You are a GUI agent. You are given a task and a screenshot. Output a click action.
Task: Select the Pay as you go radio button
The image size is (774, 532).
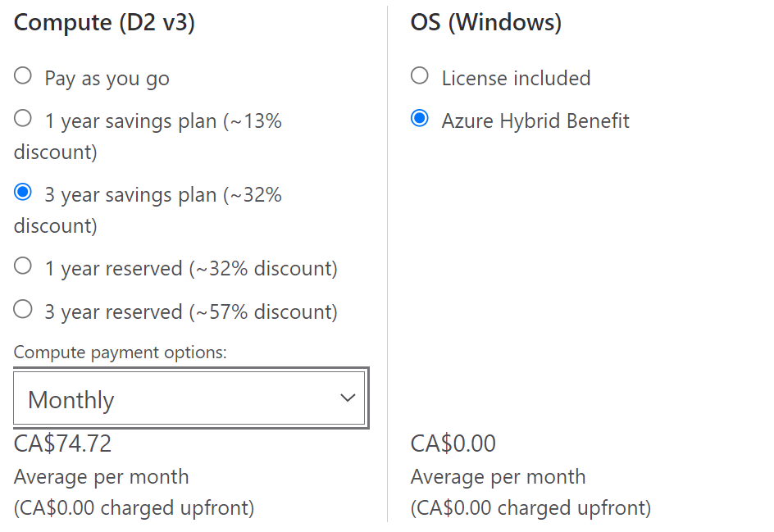23,76
